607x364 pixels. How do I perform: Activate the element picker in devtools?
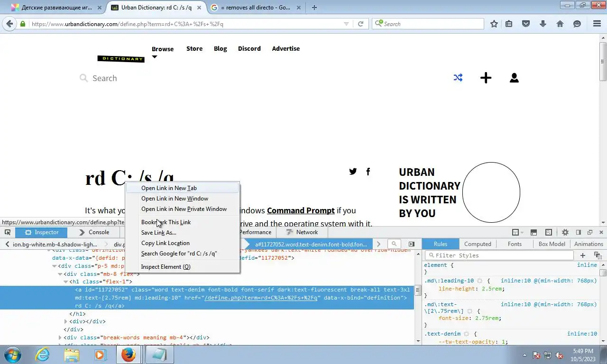[x=8, y=232]
